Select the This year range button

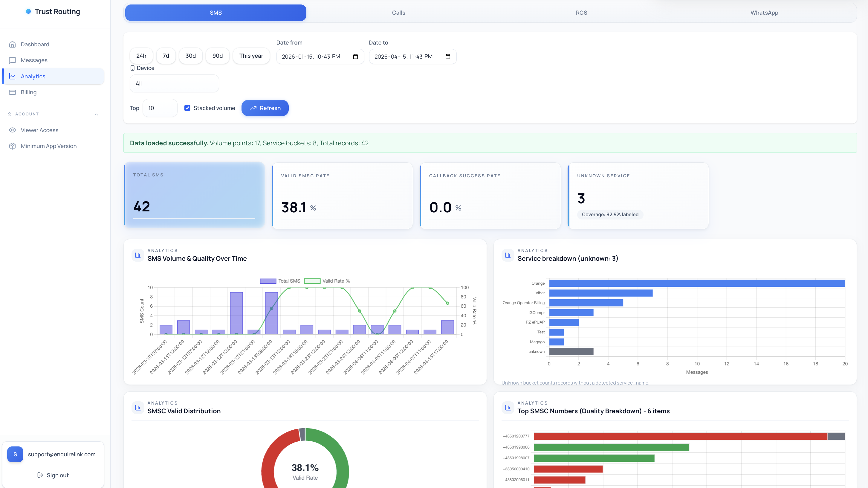click(x=251, y=56)
